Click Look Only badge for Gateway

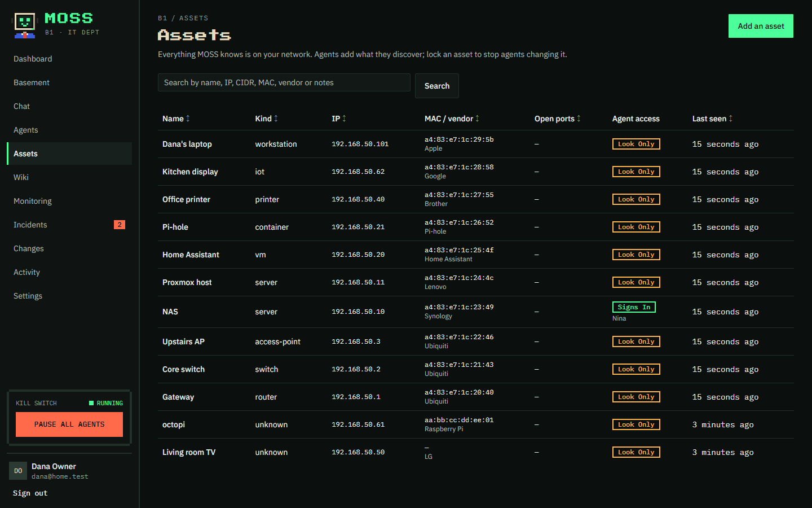636,397
